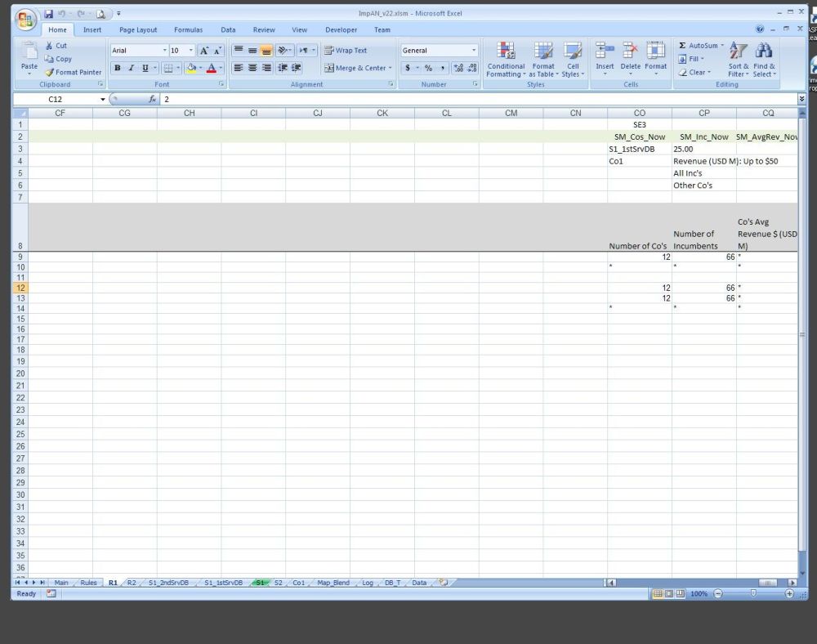
Task: Click the Cut button
Action: click(56, 46)
